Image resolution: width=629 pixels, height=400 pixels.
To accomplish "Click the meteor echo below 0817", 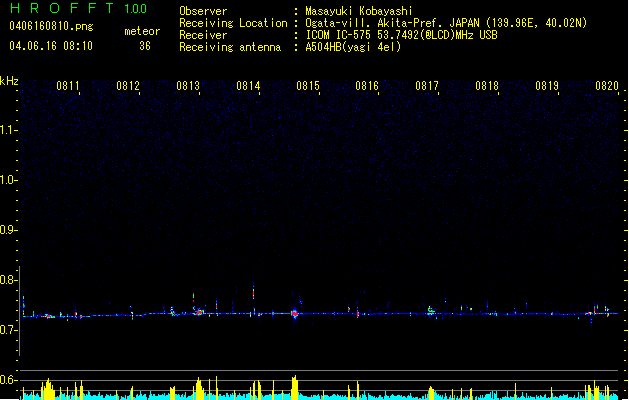I will coord(431,311).
